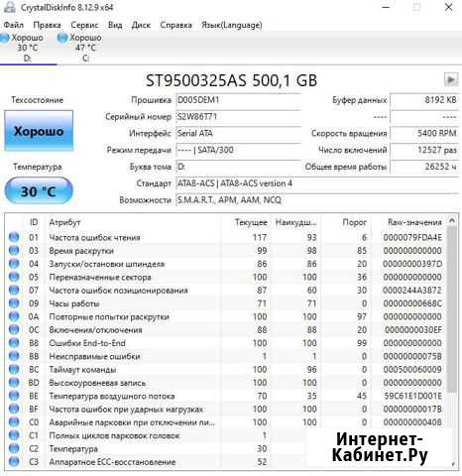Click status icon for attribute C2

pos(14,448)
